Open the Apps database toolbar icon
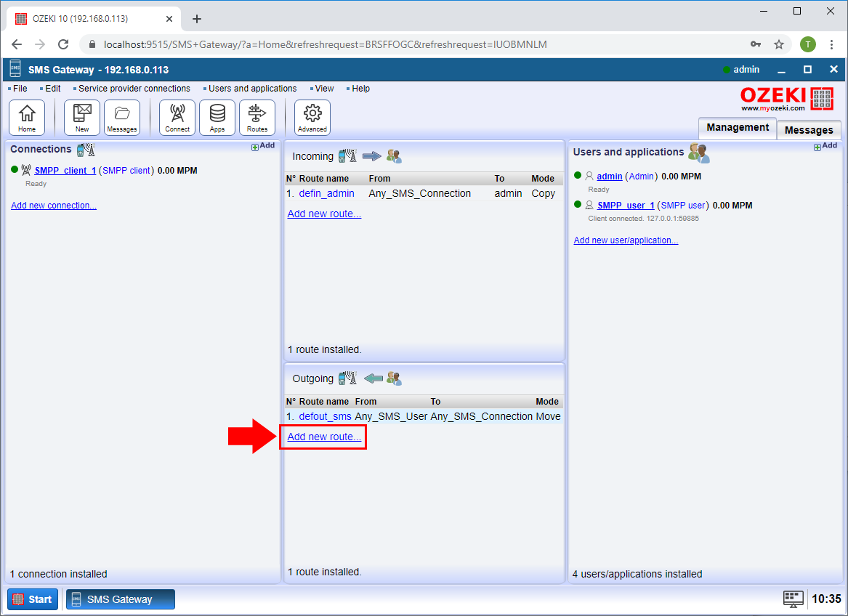 (217, 118)
